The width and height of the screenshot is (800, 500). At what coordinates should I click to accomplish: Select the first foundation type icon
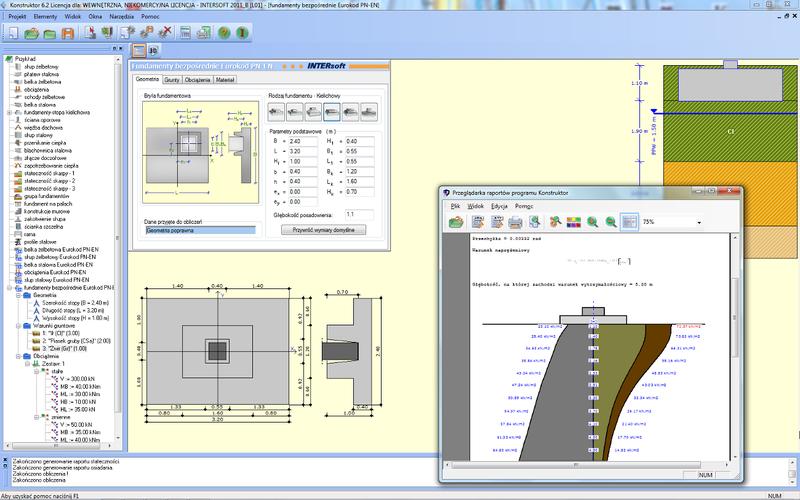point(278,111)
